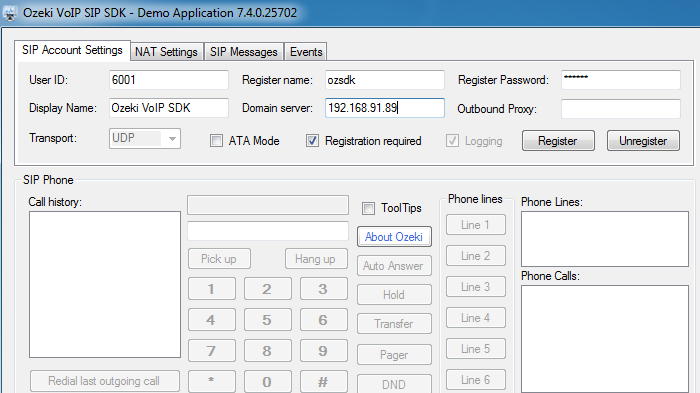
Task: Switch to the Events tab
Action: pyautogui.click(x=306, y=52)
